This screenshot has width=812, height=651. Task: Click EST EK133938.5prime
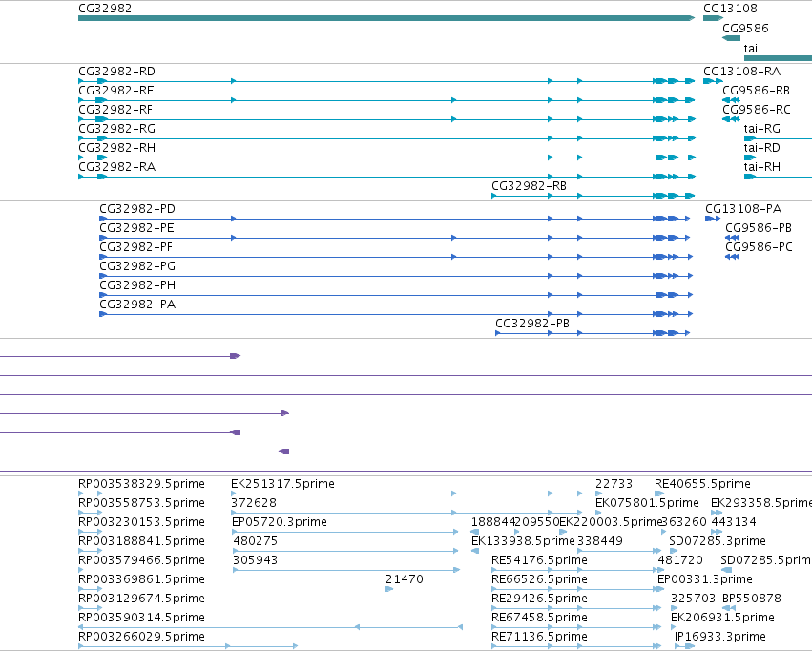click(x=475, y=551)
